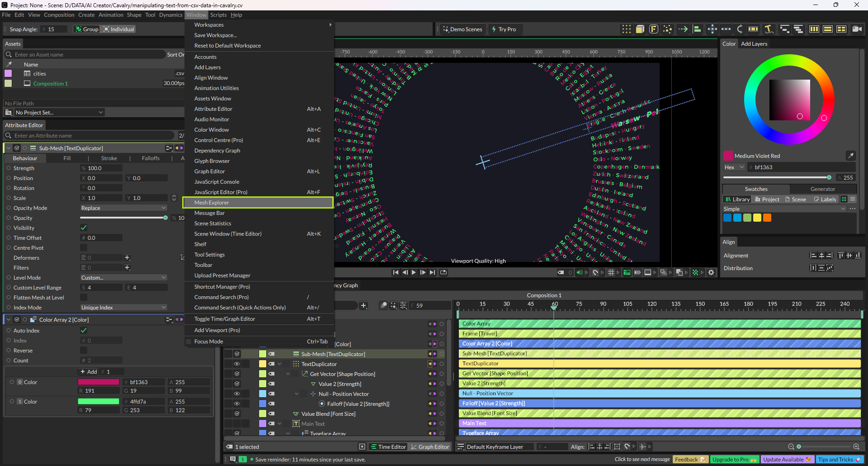Toggle the Visibility checkbox
Screen dimensions: 868x466
[84, 228]
